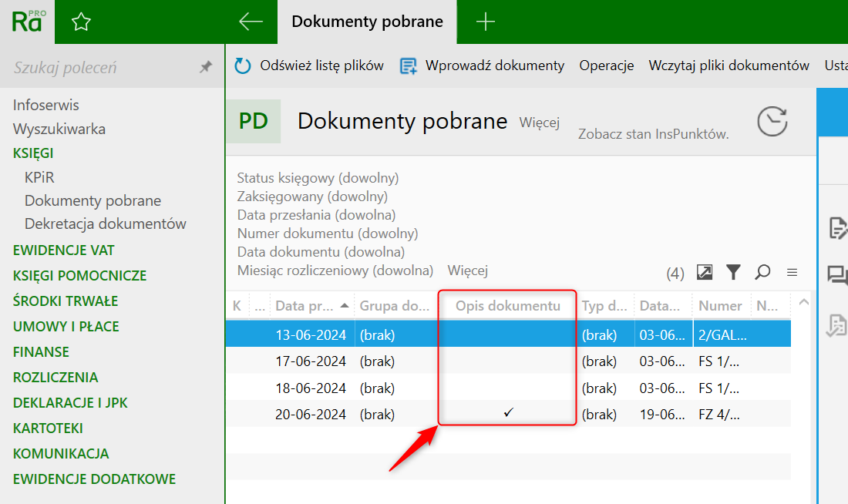Click the edit document icon in right panel
848x504 pixels.
coord(837,227)
